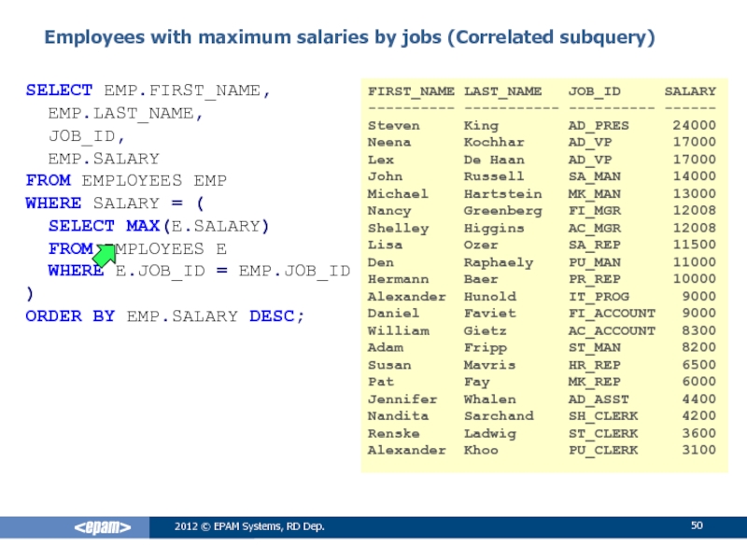Click last name 'Hunold'
747x560 pixels.
(x=489, y=297)
